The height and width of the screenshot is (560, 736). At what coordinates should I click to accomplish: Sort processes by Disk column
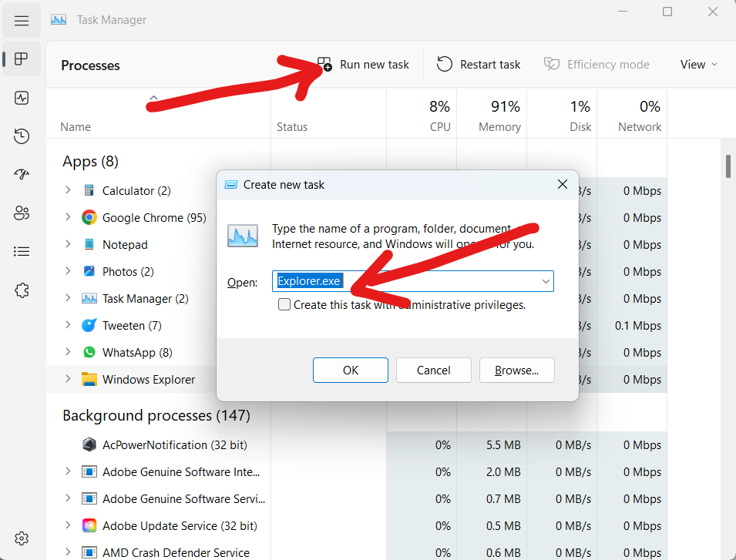tap(562, 114)
